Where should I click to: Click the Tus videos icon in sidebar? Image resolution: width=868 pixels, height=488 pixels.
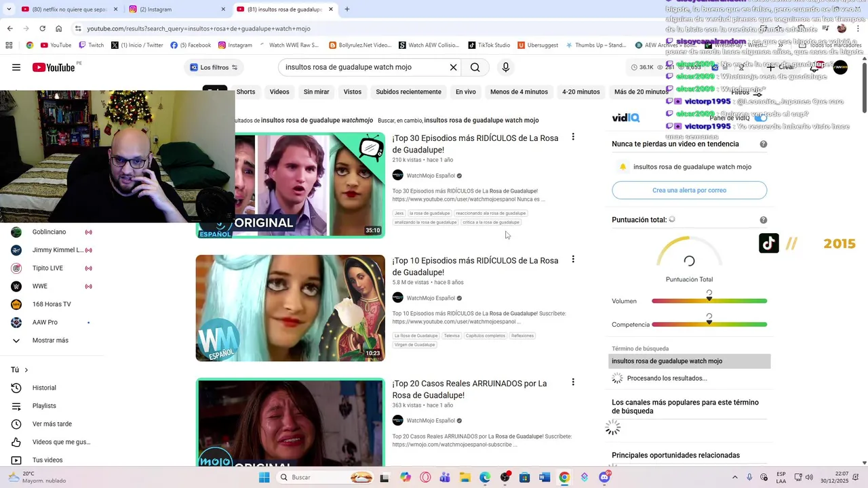click(x=16, y=460)
